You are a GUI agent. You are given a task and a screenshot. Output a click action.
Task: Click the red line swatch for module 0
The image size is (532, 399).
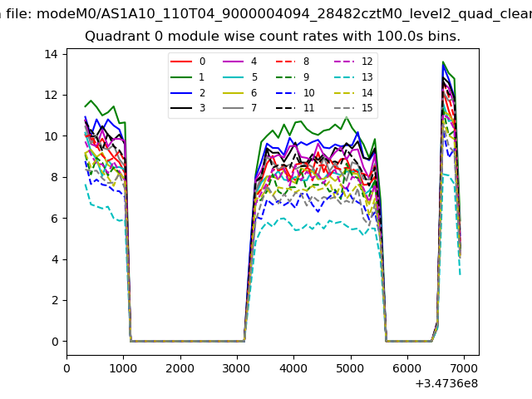tap(180, 62)
